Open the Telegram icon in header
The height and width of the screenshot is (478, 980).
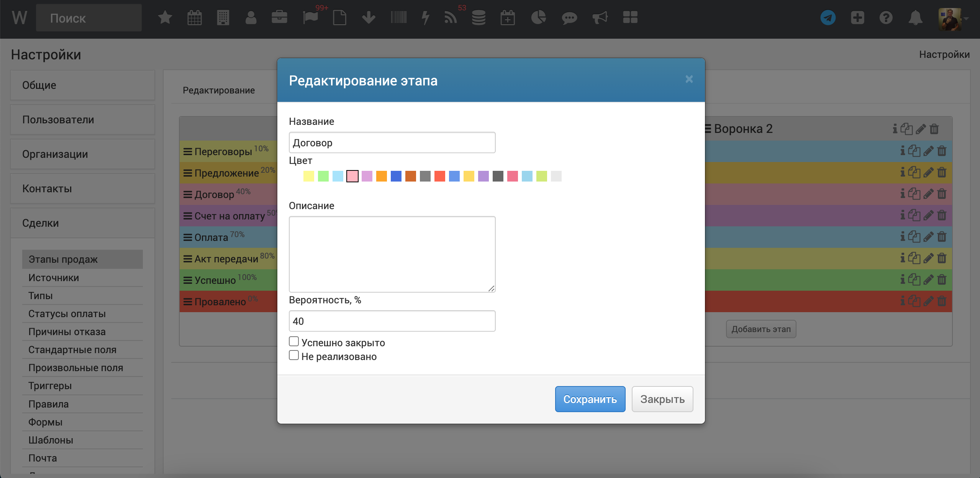tap(828, 18)
